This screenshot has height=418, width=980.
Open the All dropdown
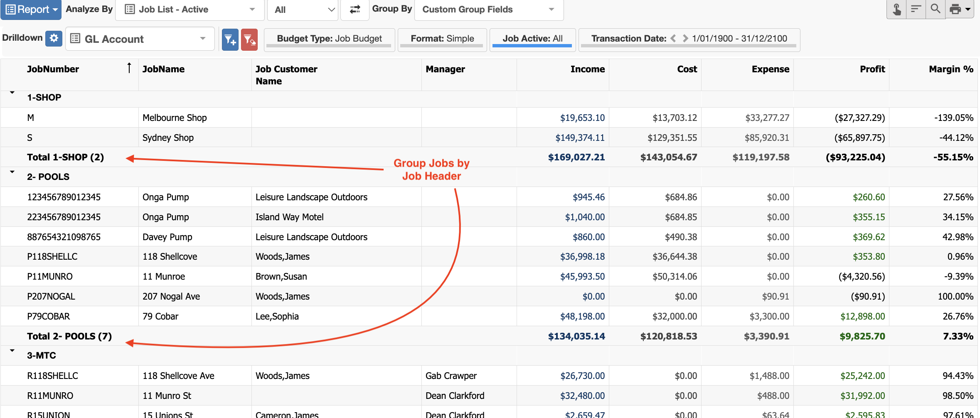[303, 9]
